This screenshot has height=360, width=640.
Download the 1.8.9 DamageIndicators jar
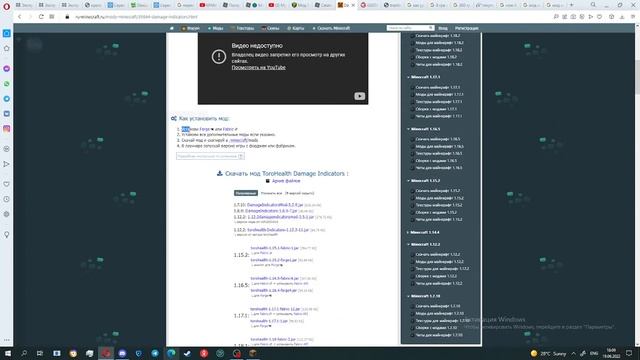[x=271, y=211]
